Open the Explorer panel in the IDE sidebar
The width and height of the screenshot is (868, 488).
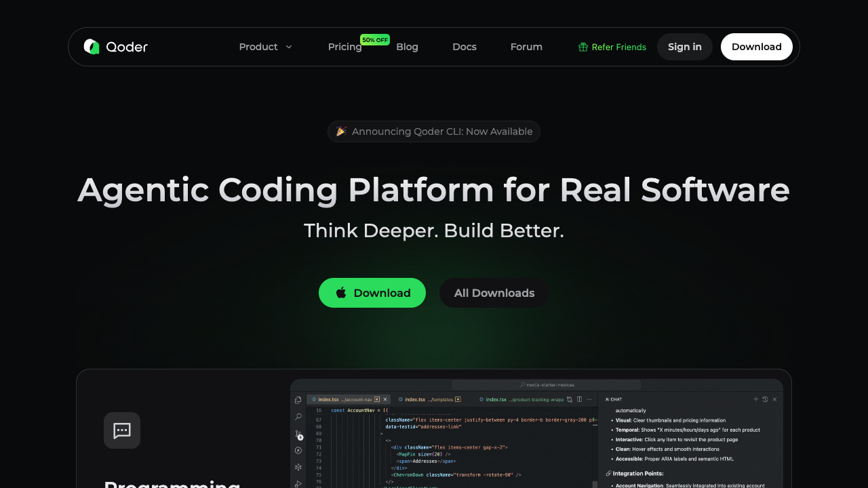(x=298, y=399)
